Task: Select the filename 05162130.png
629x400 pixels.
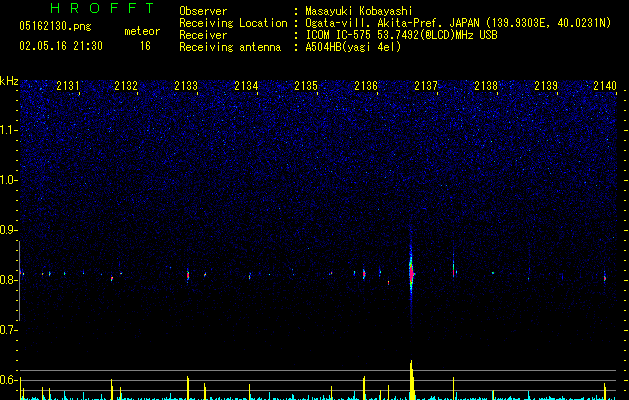Action: pos(55,26)
